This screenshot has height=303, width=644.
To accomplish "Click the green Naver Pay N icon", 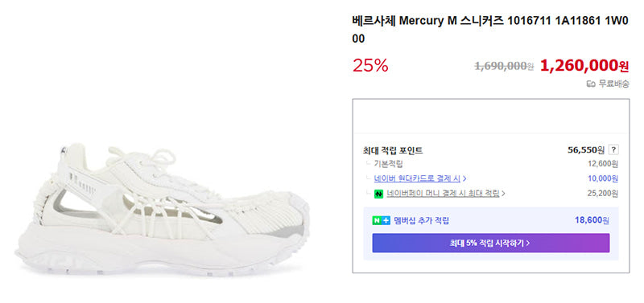I will (x=378, y=194).
